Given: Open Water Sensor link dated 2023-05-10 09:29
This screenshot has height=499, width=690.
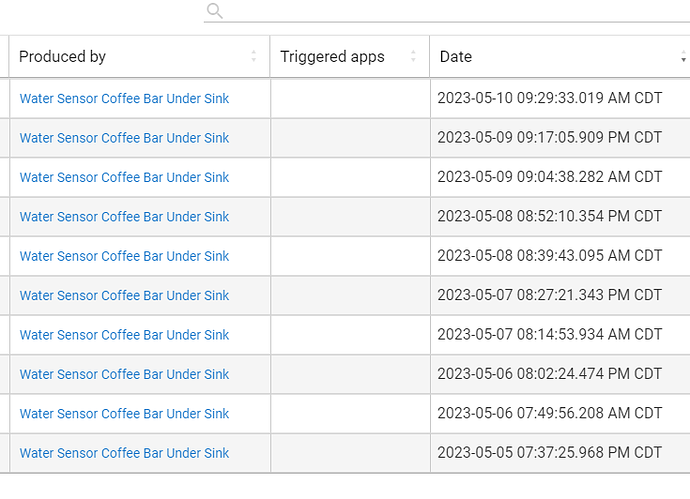Looking at the screenshot, I should coord(124,99).
